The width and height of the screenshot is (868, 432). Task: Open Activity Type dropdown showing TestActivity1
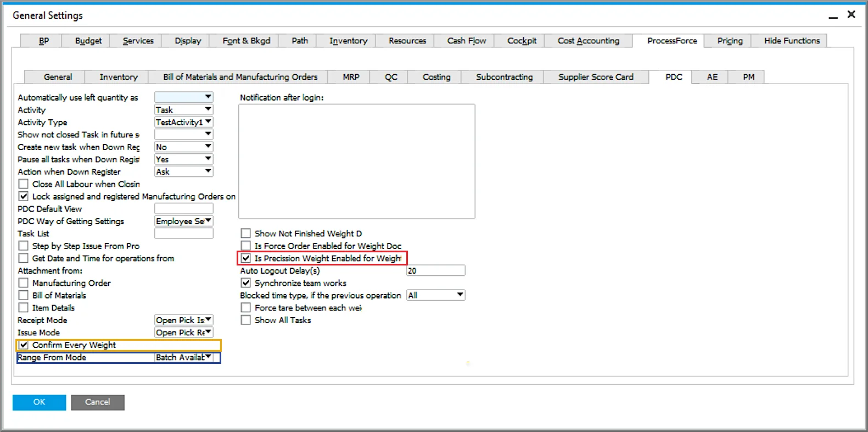[184, 122]
